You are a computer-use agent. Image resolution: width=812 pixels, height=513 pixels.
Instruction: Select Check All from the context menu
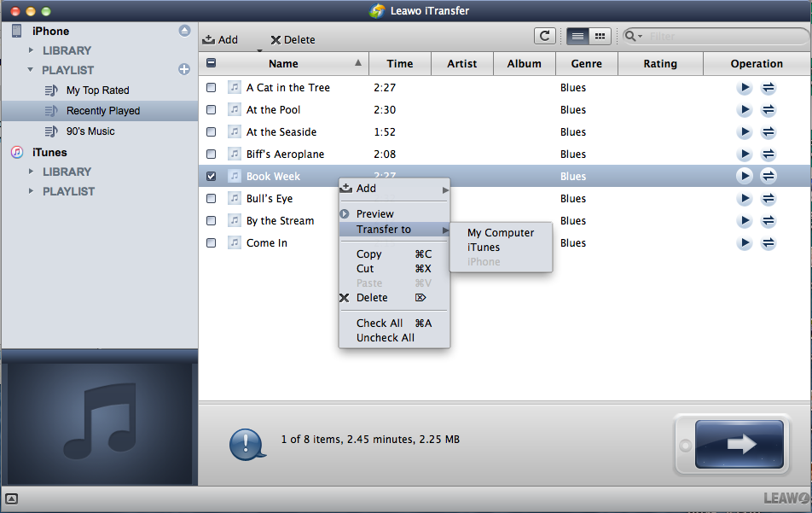380,323
